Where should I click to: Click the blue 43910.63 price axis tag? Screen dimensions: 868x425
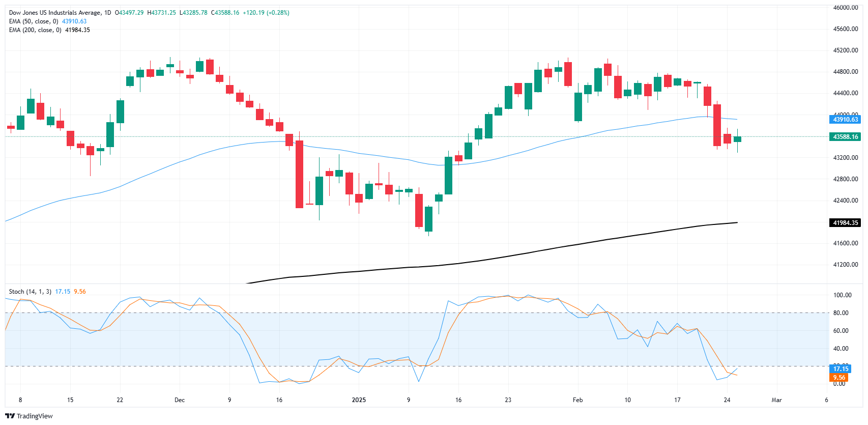(845, 120)
